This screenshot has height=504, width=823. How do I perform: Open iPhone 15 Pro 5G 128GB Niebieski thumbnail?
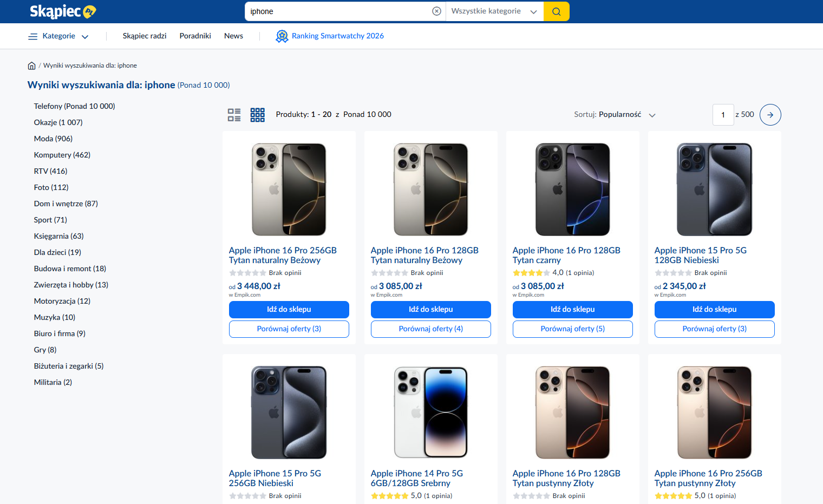pyautogui.click(x=714, y=189)
